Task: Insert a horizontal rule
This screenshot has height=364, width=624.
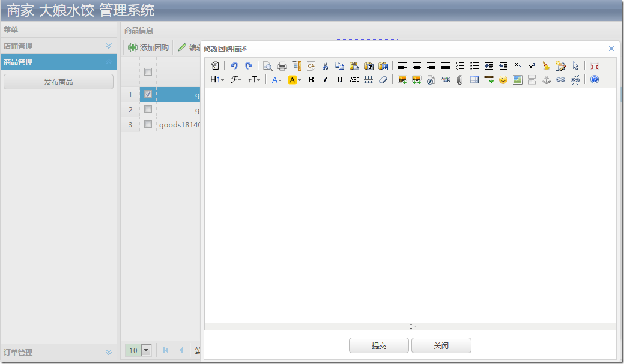Action: (489, 79)
